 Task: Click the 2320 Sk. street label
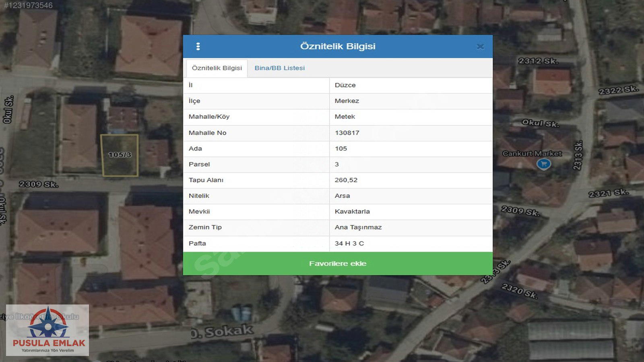(519, 291)
